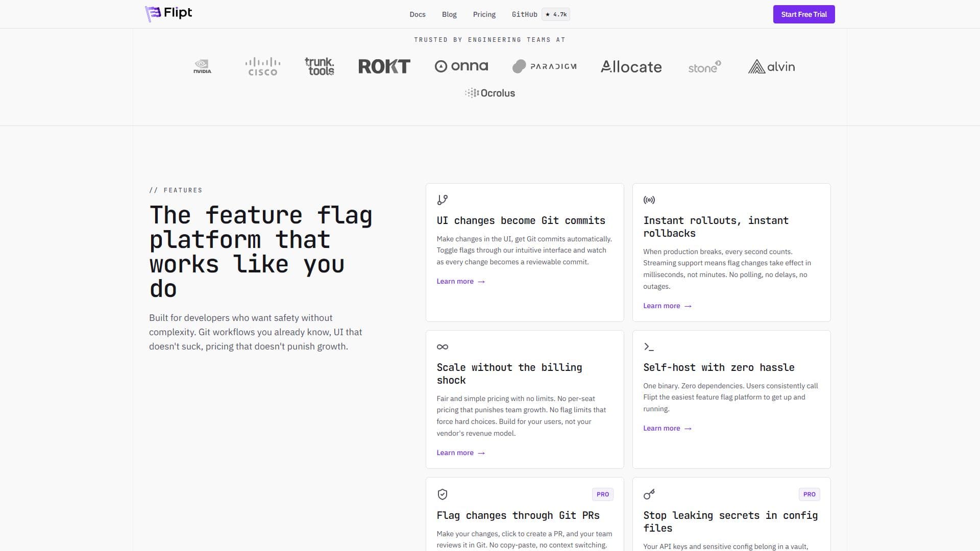
Task: Click the PRO badge on Stop leaking secrets card
Action: [x=810, y=494]
